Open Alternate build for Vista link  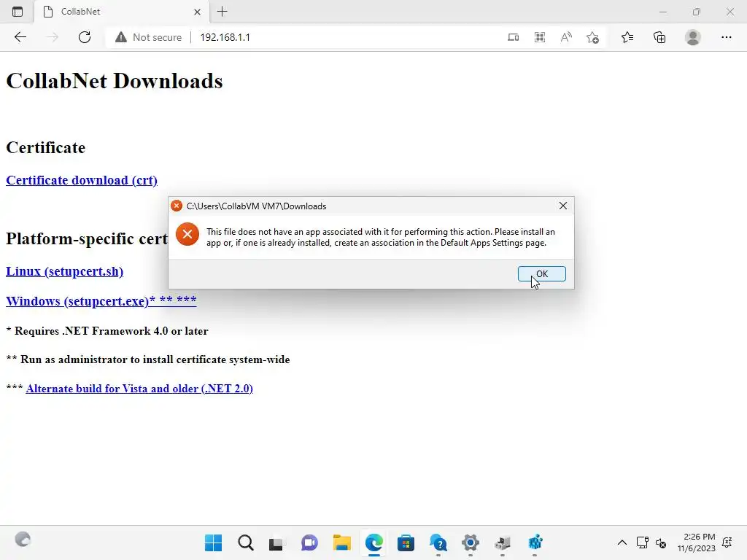[139, 389]
